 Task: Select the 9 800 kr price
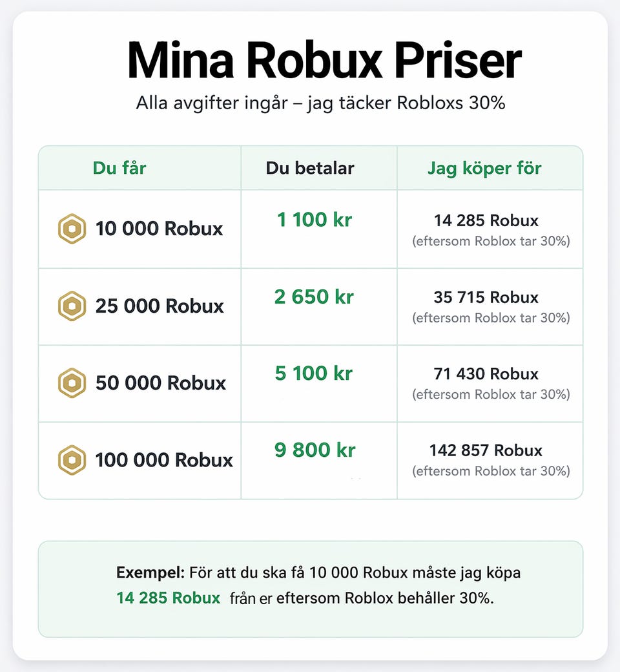tap(315, 450)
